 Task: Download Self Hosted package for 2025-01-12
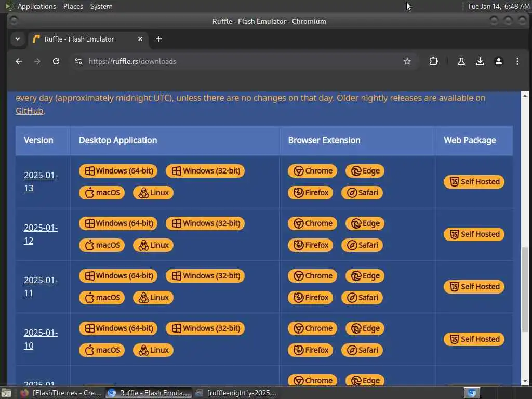(x=474, y=234)
